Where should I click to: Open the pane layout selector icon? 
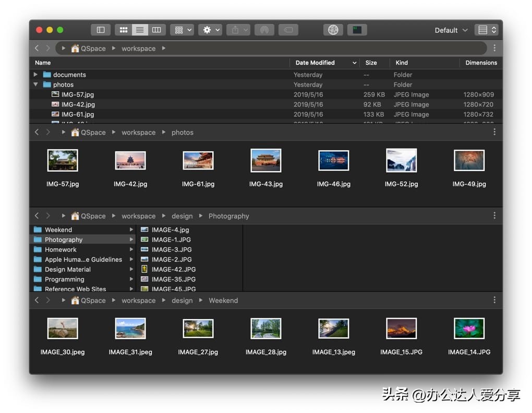[486, 30]
